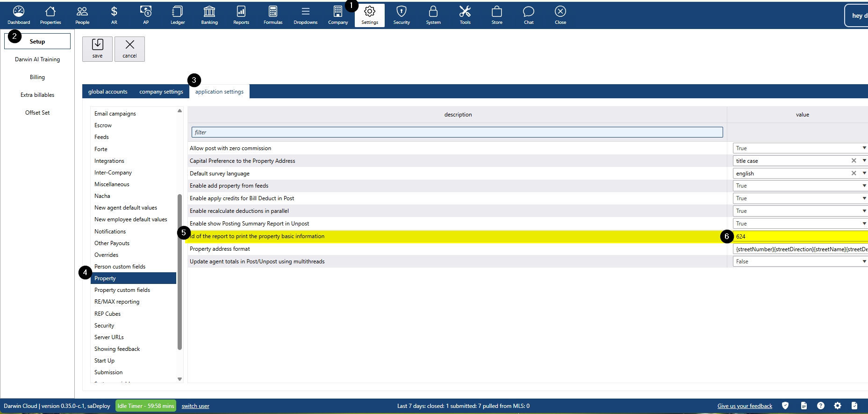Screen dimensions: 868x414
Task: Open the Dropdowns icon
Action: [x=306, y=15]
